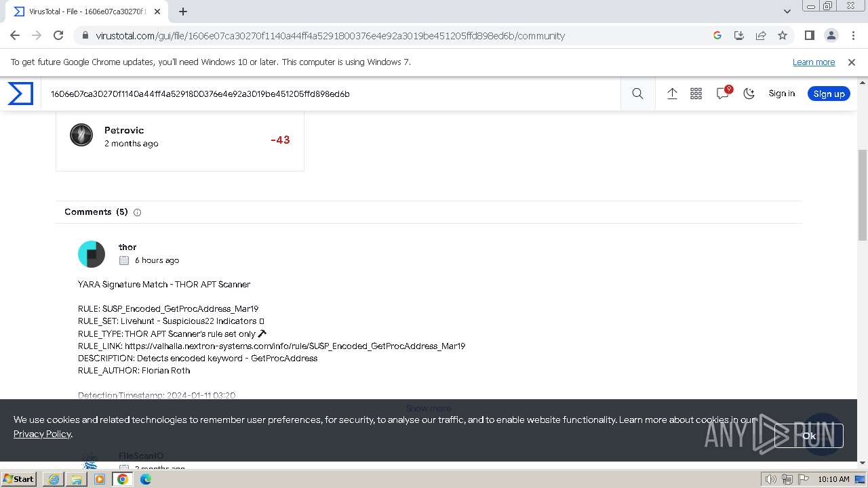The height and width of the screenshot is (488, 868).
Task: Click the Comments info icon
Action: (x=137, y=212)
